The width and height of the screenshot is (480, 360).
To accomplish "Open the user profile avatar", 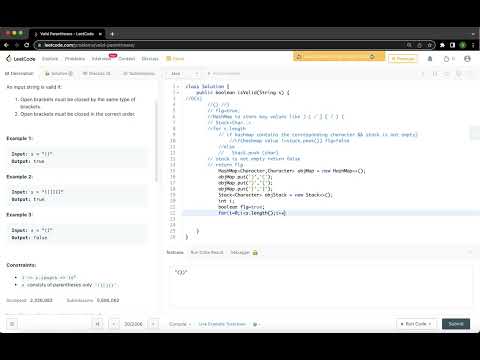I will (467, 59).
